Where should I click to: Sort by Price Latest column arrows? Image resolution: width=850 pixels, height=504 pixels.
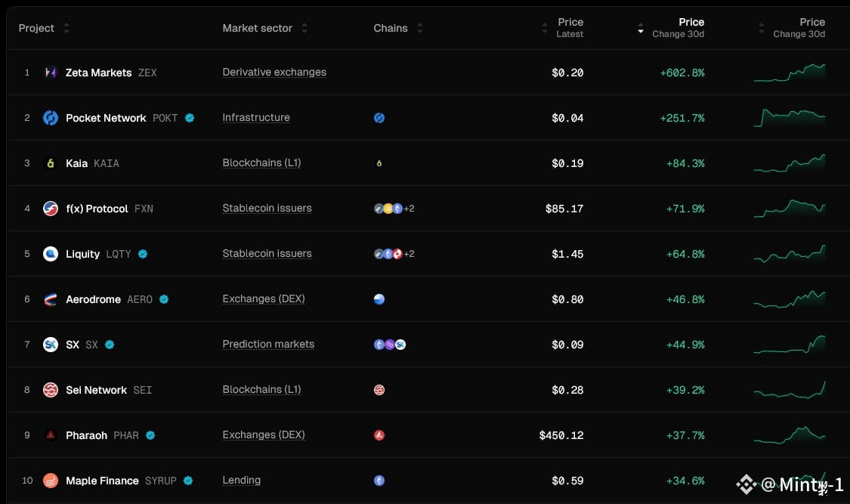(545, 28)
